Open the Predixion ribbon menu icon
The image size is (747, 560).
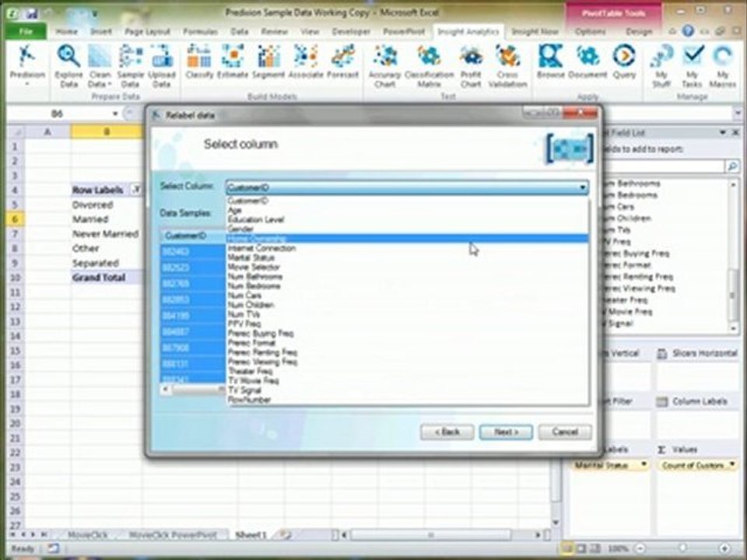pyautogui.click(x=27, y=65)
